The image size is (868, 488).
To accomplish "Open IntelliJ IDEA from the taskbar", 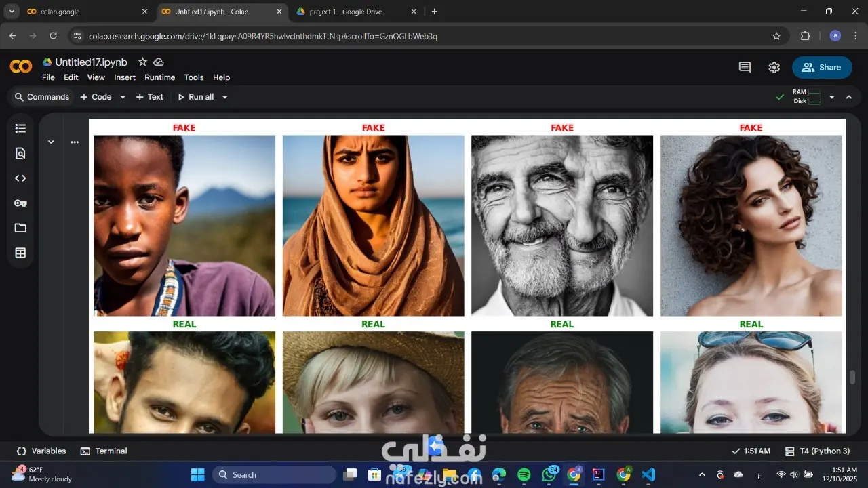I will click(x=599, y=474).
